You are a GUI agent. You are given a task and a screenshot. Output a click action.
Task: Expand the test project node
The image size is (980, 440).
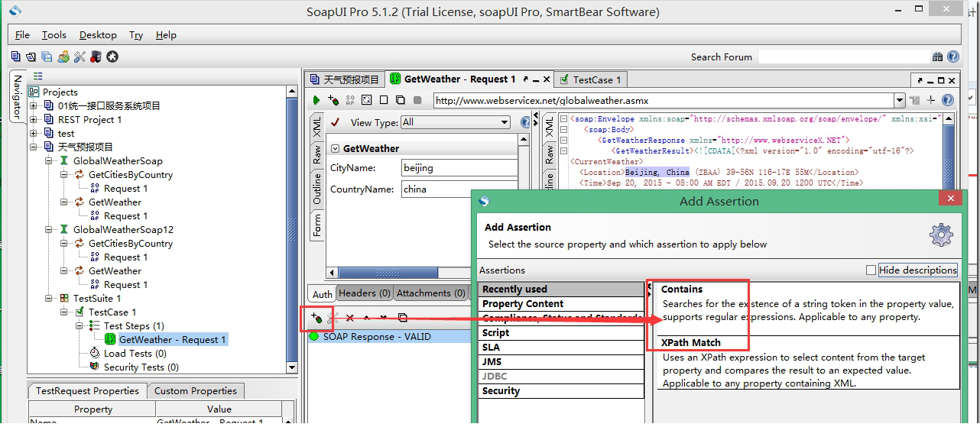pos(33,134)
